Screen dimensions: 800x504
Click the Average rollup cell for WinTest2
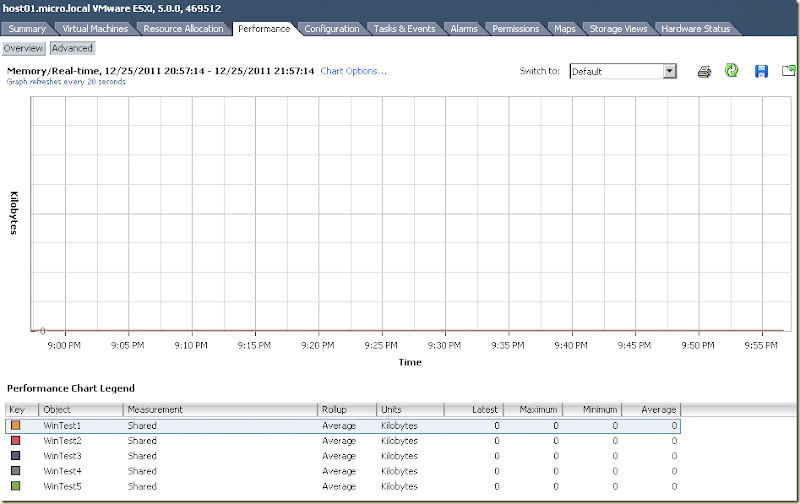[x=339, y=441]
